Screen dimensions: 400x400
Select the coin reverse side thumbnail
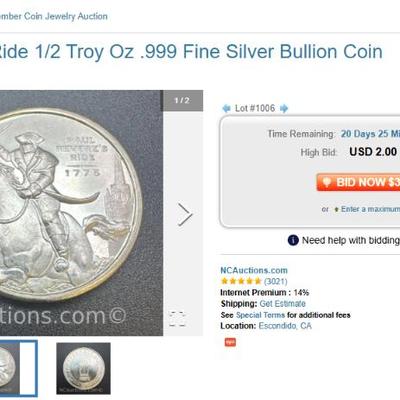click(83, 368)
